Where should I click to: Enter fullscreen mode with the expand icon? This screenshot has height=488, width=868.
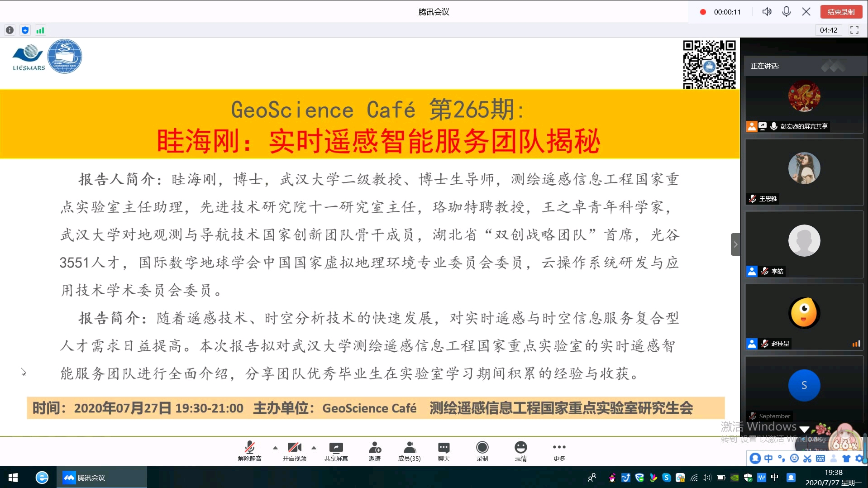tap(854, 30)
